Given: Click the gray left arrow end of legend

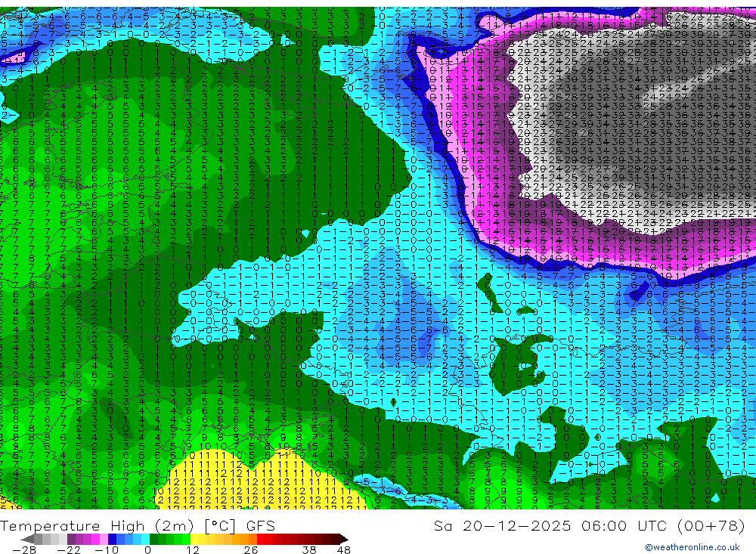Looking at the screenshot, I should coord(27,539).
